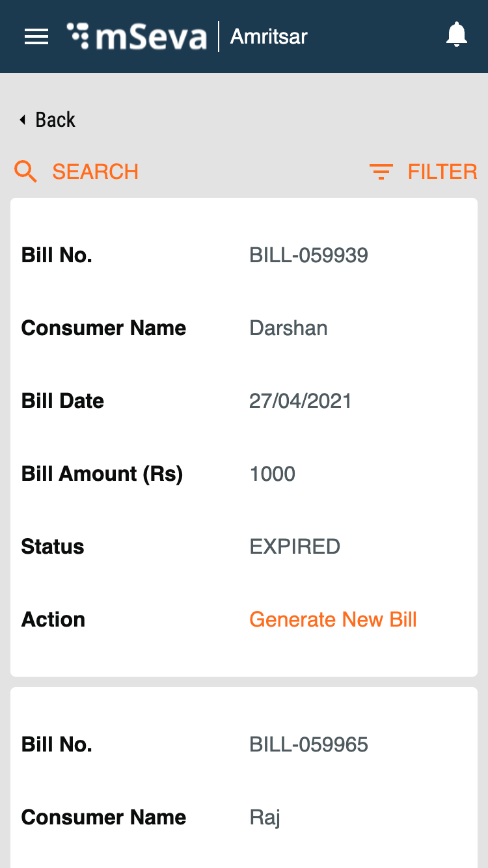Select bill number BILL-059939

[309, 255]
